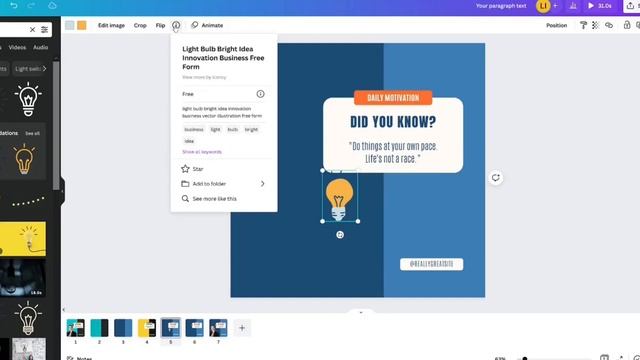The height and width of the screenshot is (360, 640).
Task: Play the 31.0s presentation preview
Action: pos(600,6)
